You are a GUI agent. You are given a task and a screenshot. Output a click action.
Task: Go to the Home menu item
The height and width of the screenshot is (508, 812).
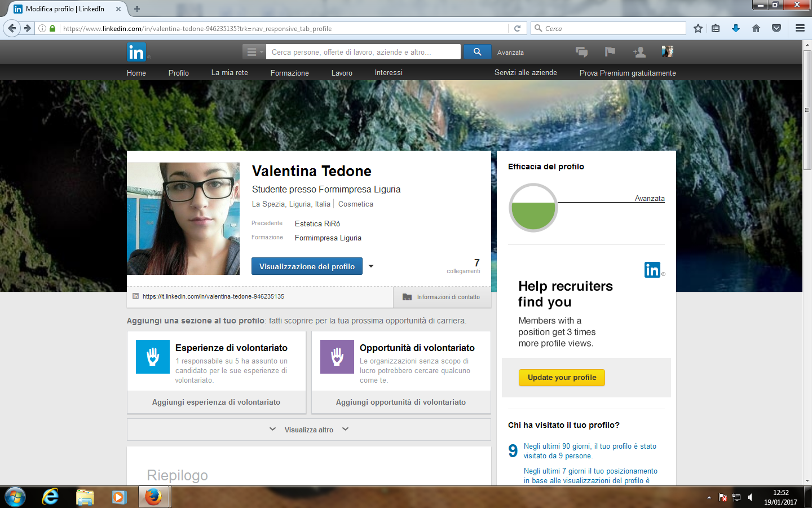coord(136,73)
